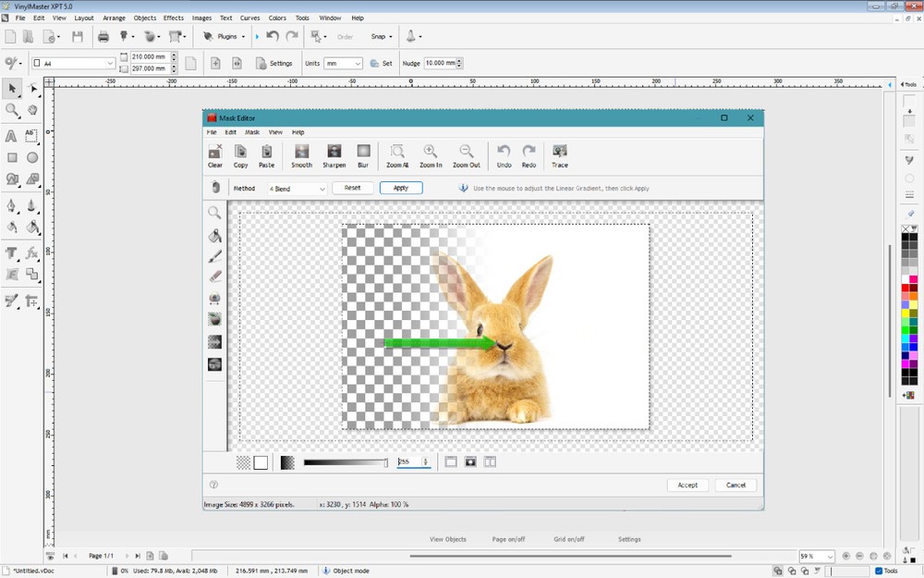The width and height of the screenshot is (924, 578).
Task: Open the Effects menu in the main menu bar
Action: click(x=173, y=17)
